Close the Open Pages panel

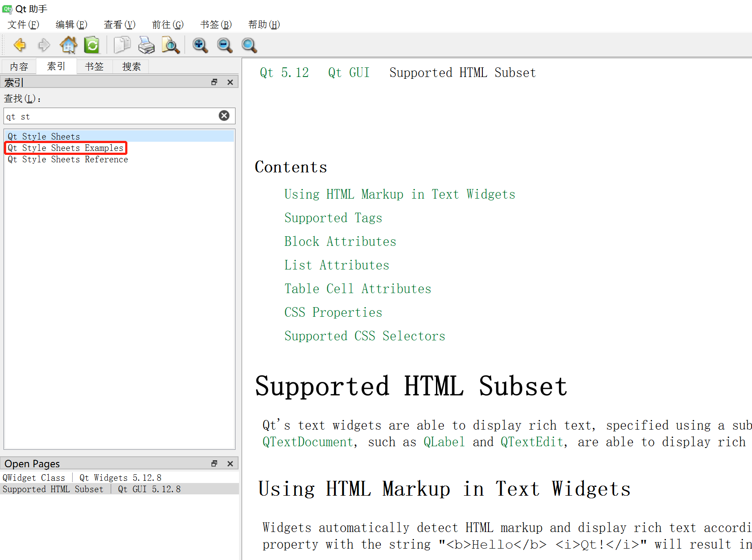pos(230,463)
